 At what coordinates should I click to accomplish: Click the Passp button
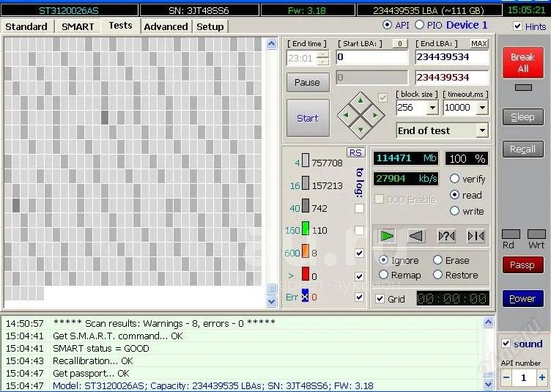pyautogui.click(x=523, y=265)
